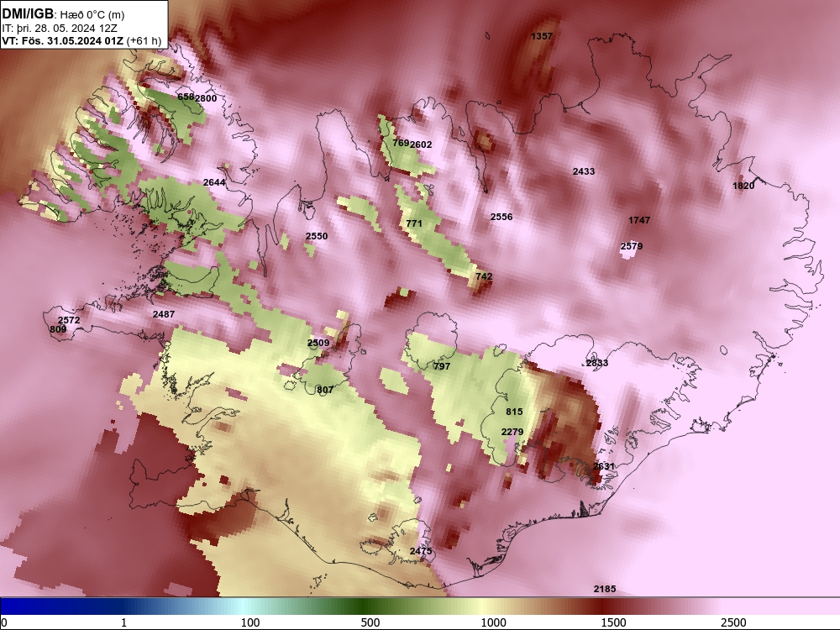Click the map value 2579

tap(632, 246)
